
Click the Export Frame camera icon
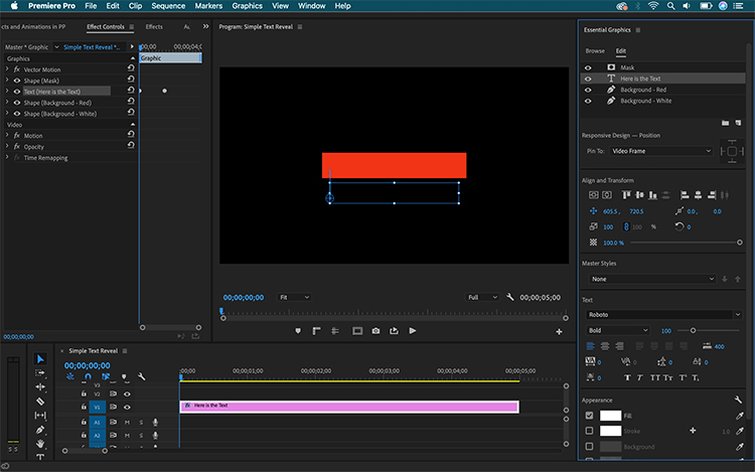pos(376,331)
